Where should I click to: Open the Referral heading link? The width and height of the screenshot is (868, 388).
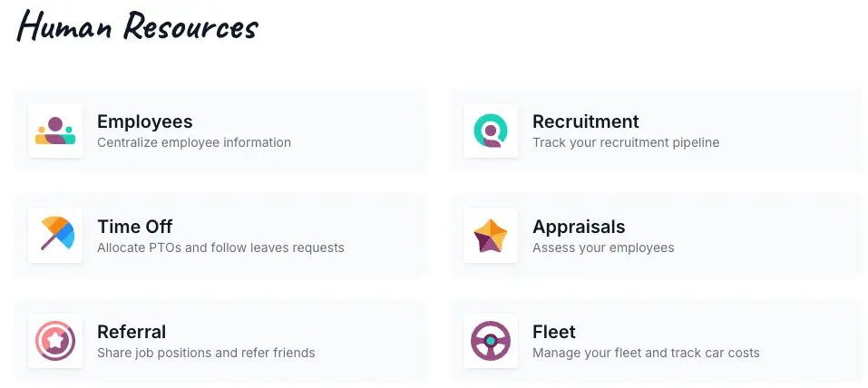click(x=132, y=332)
